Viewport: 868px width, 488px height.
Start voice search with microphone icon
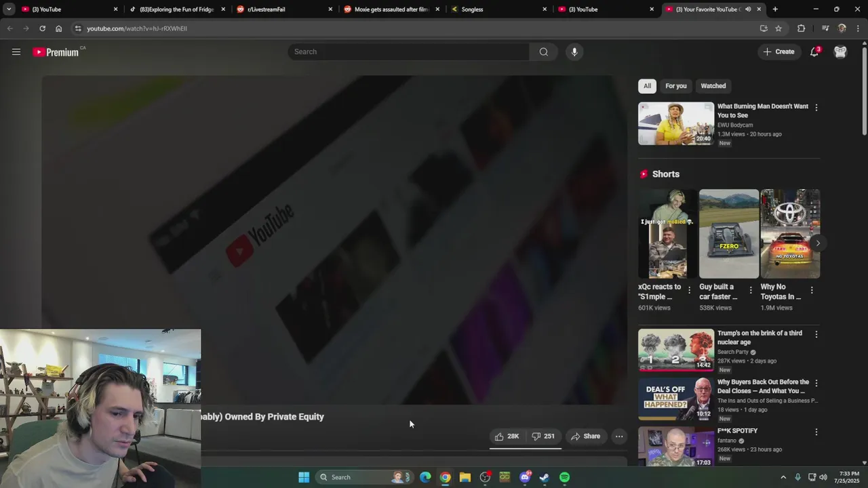point(574,52)
